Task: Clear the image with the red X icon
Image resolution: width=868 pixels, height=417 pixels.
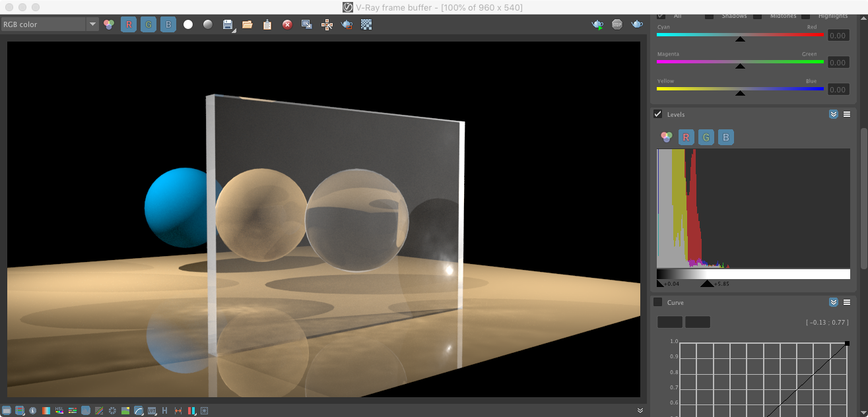Action: (287, 24)
